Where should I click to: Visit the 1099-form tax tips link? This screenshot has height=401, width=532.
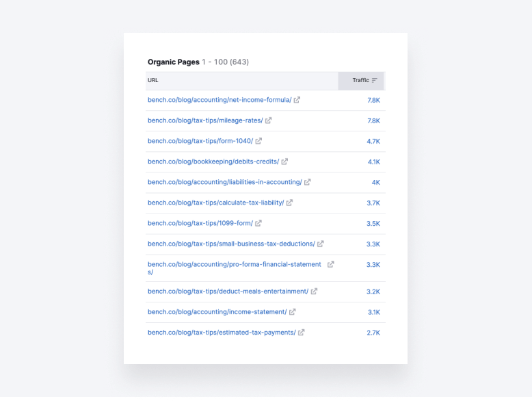(200, 223)
